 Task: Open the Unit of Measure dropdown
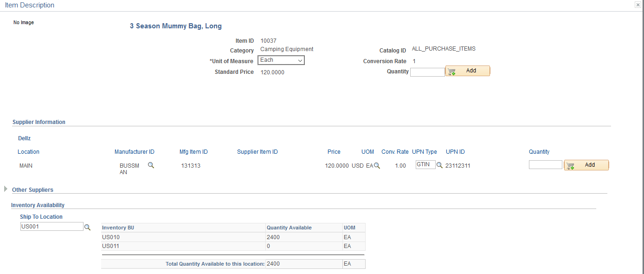point(281,60)
